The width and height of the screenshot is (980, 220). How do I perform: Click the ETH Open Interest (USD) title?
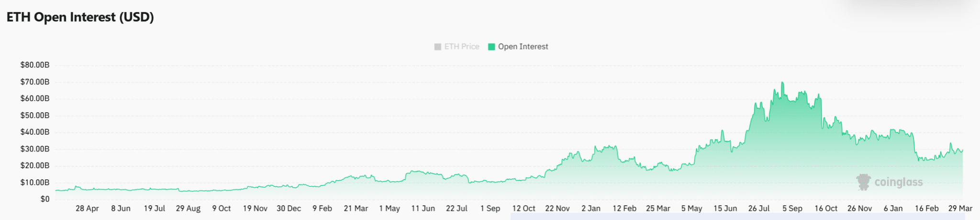click(x=80, y=17)
